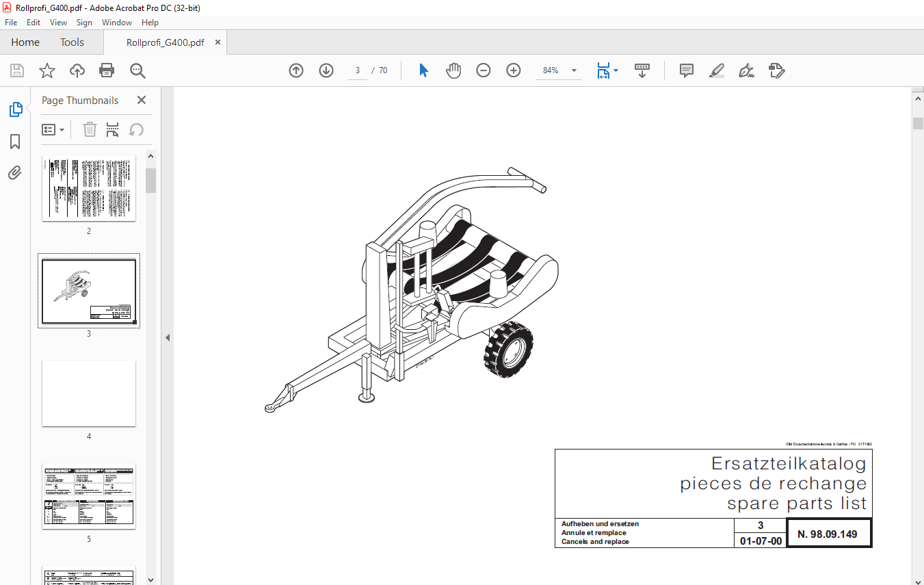924x585 pixels.
Task: Open the Sign document pen tool
Action: click(746, 70)
